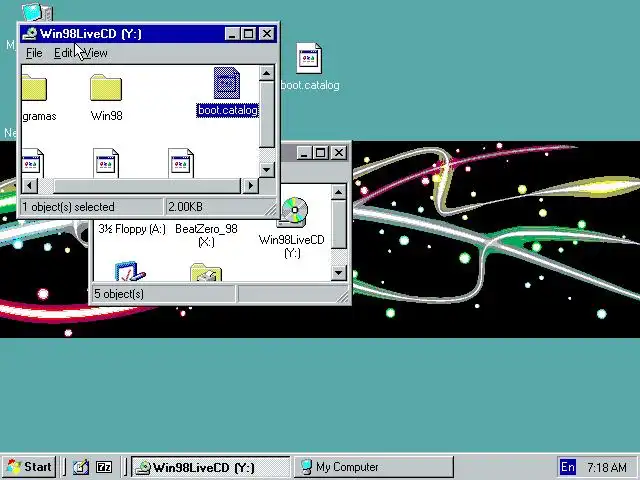
Task: Open the View menu
Action: (96, 53)
